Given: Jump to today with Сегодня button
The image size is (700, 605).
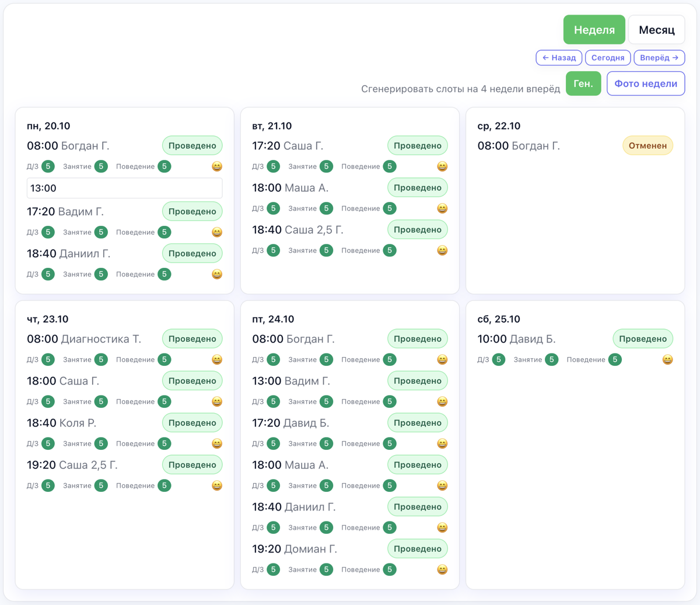Looking at the screenshot, I should click(x=608, y=58).
